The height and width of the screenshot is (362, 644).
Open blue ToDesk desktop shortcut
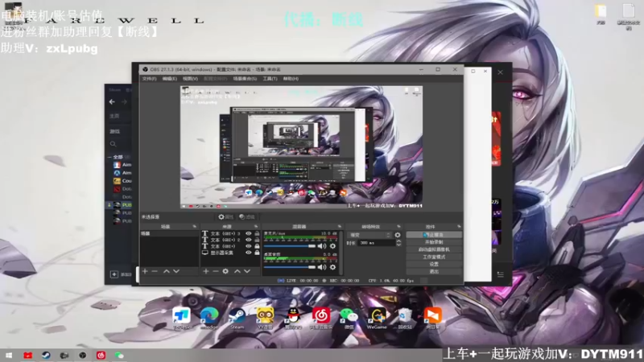181,317
